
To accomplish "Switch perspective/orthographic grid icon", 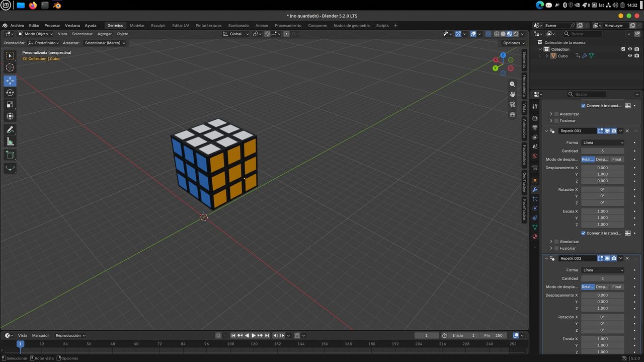I will [512, 114].
